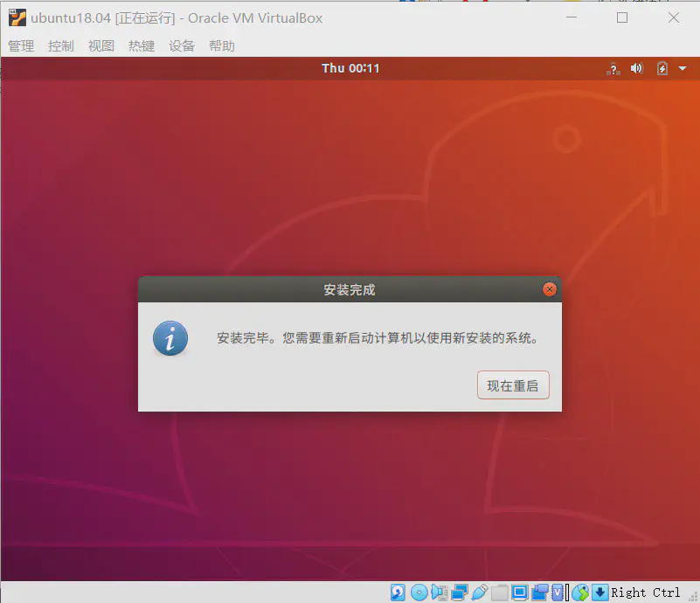The height and width of the screenshot is (603, 700).
Task: Click the Thu 00:11 clock in top bar
Action: coord(350,68)
